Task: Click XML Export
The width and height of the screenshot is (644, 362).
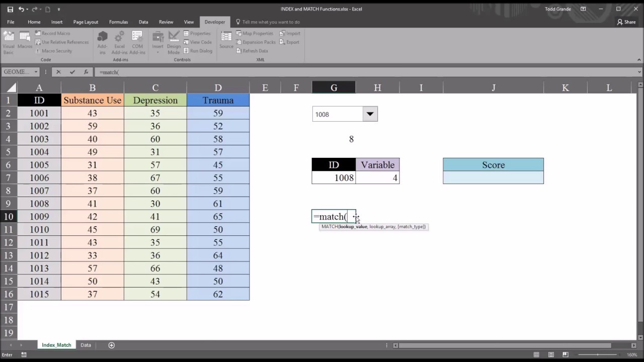Action: click(289, 42)
